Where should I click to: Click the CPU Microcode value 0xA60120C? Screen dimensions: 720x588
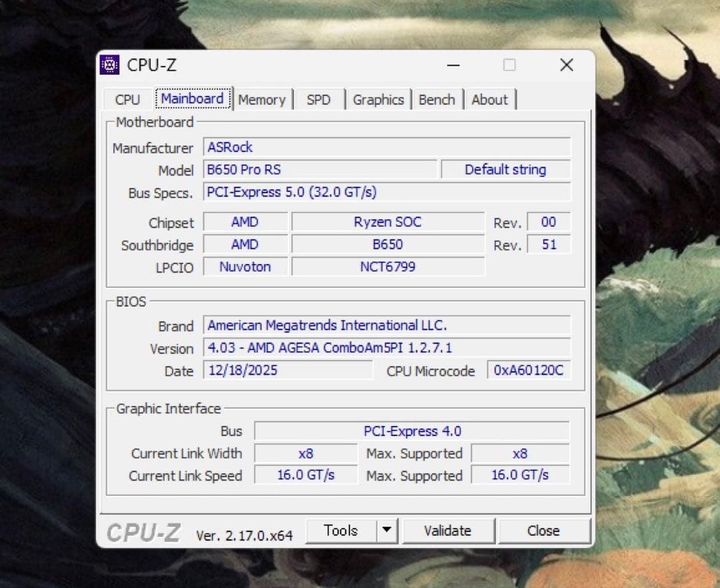pos(529,370)
